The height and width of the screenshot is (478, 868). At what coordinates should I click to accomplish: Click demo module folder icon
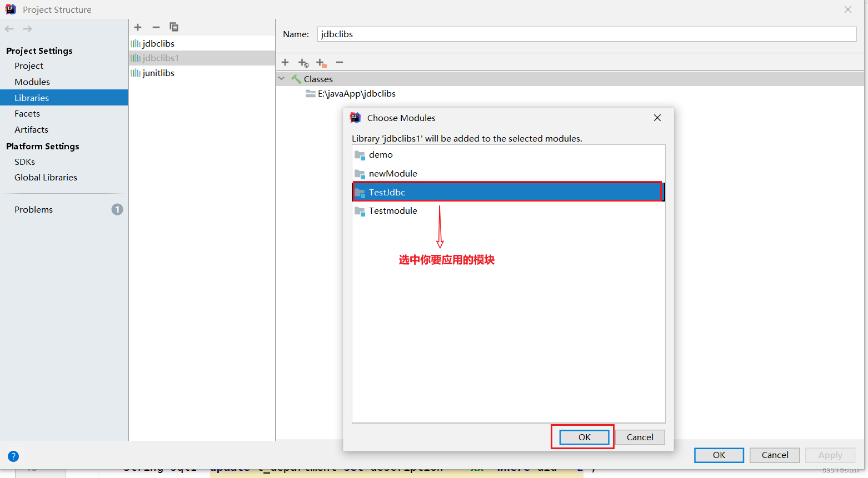(360, 155)
